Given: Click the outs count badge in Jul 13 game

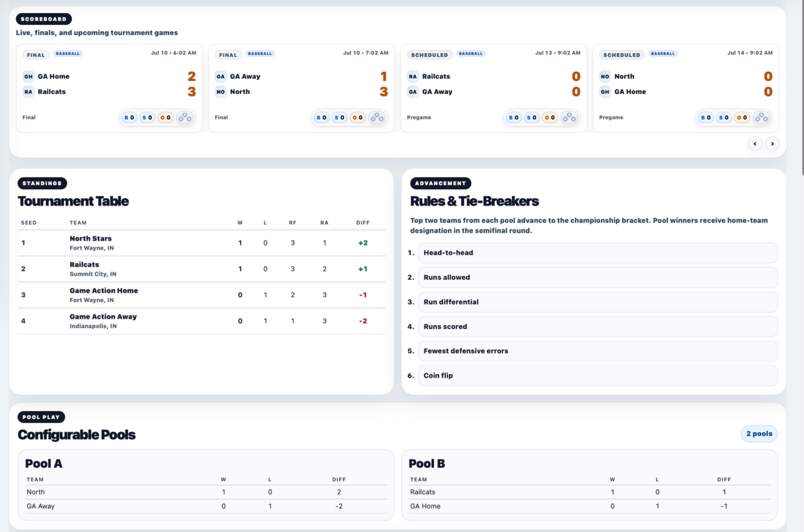Looking at the screenshot, I should [x=550, y=117].
